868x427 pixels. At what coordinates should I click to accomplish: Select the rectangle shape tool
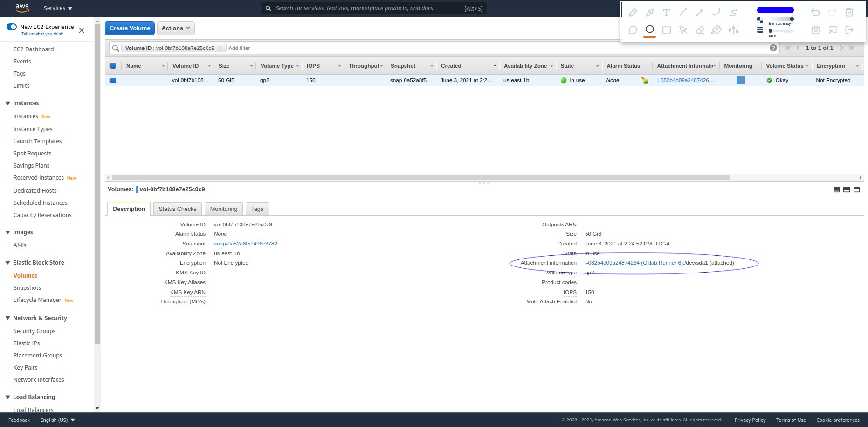click(x=666, y=30)
